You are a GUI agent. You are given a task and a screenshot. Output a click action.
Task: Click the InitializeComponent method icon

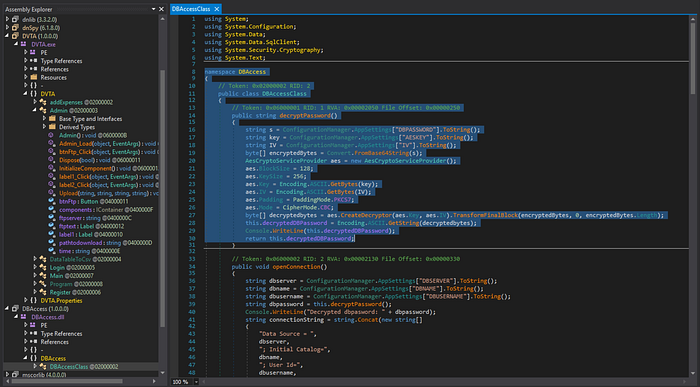(x=51, y=168)
